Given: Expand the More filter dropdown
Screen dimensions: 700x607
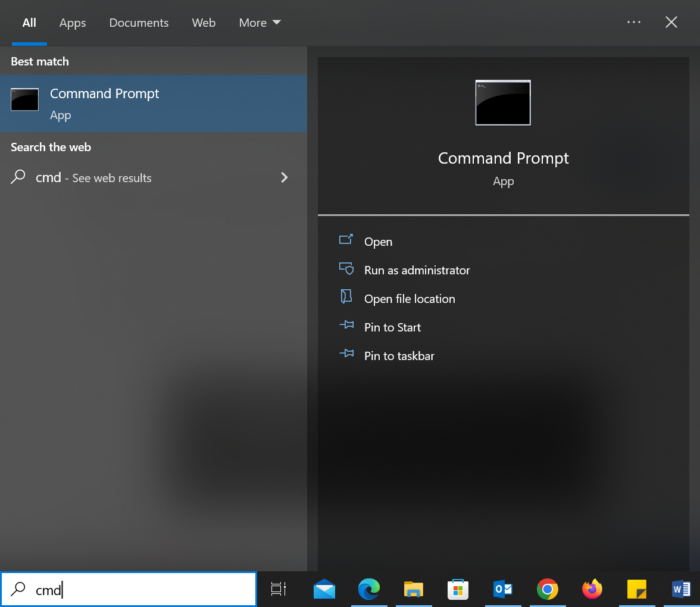Looking at the screenshot, I should (x=259, y=22).
